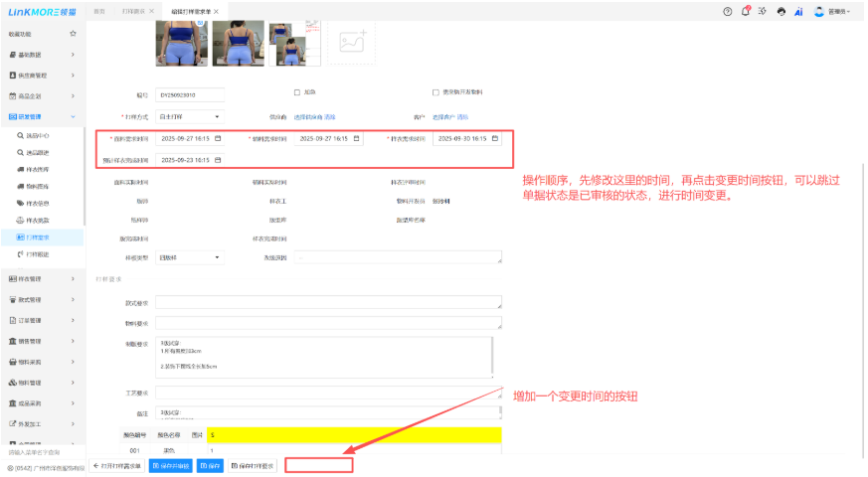This screenshot has height=477, width=868.
Task: Open the 打样方式 dropdown
Action: [x=190, y=116]
